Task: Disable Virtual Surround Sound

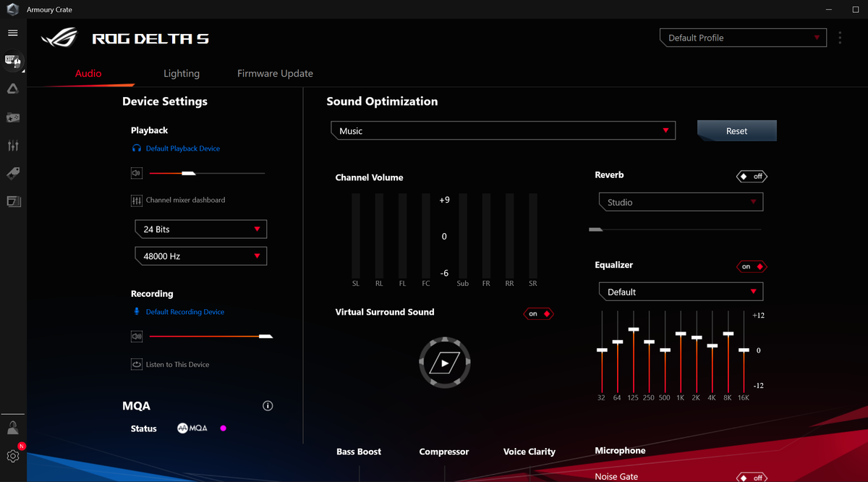Action: coord(538,313)
